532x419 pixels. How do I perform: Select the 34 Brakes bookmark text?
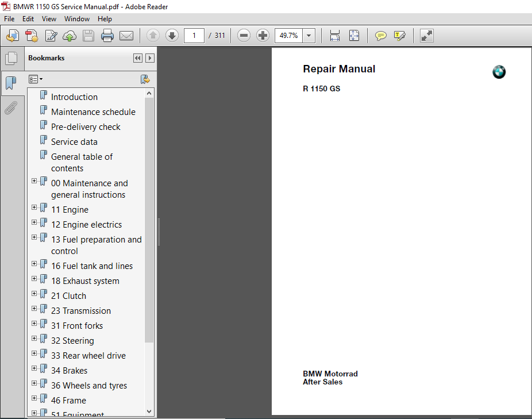[69, 371]
